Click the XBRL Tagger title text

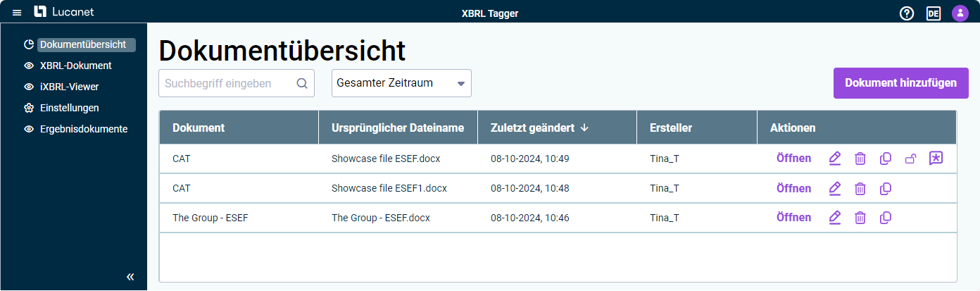point(490,13)
